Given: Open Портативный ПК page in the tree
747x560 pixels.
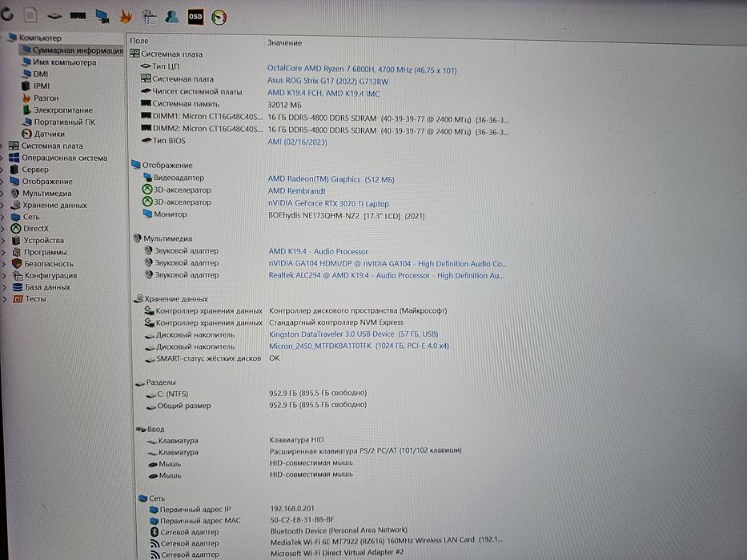Looking at the screenshot, I should point(65,122).
